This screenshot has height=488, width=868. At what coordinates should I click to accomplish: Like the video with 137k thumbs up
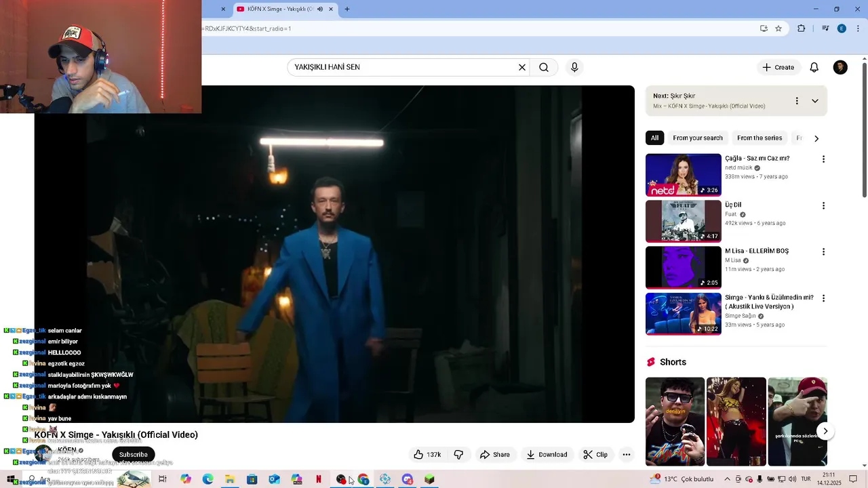[427, 455]
